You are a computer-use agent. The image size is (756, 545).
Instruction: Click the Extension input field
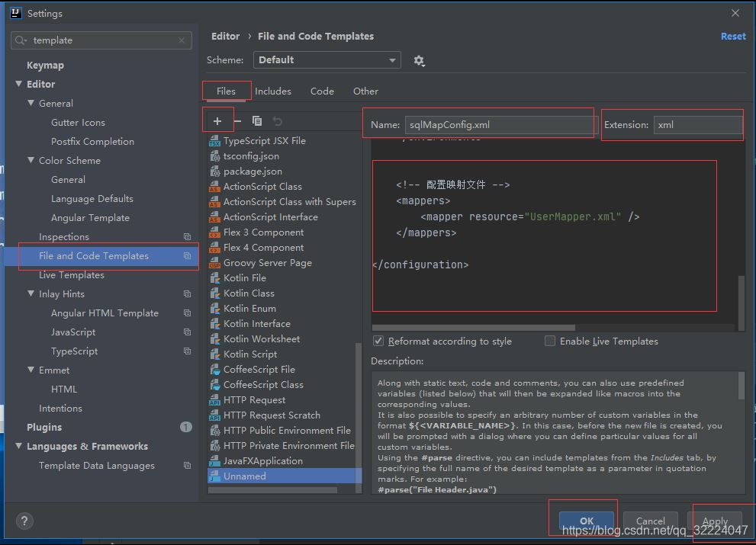[x=696, y=125]
